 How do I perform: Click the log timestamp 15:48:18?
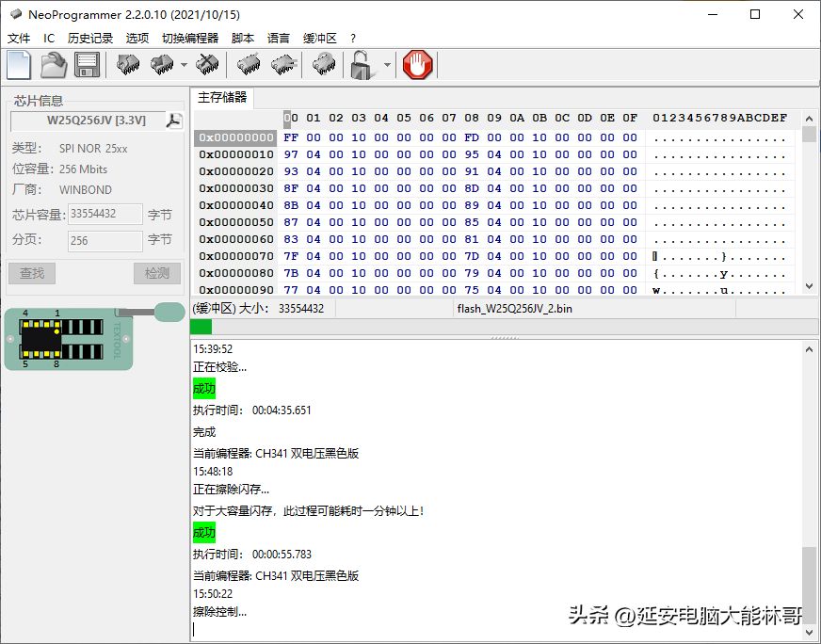(x=213, y=471)
